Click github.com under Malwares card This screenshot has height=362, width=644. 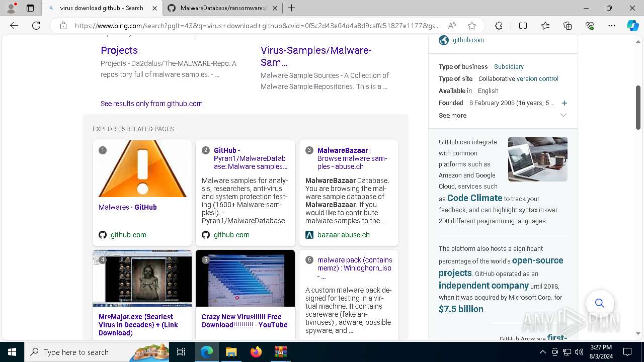128,235
